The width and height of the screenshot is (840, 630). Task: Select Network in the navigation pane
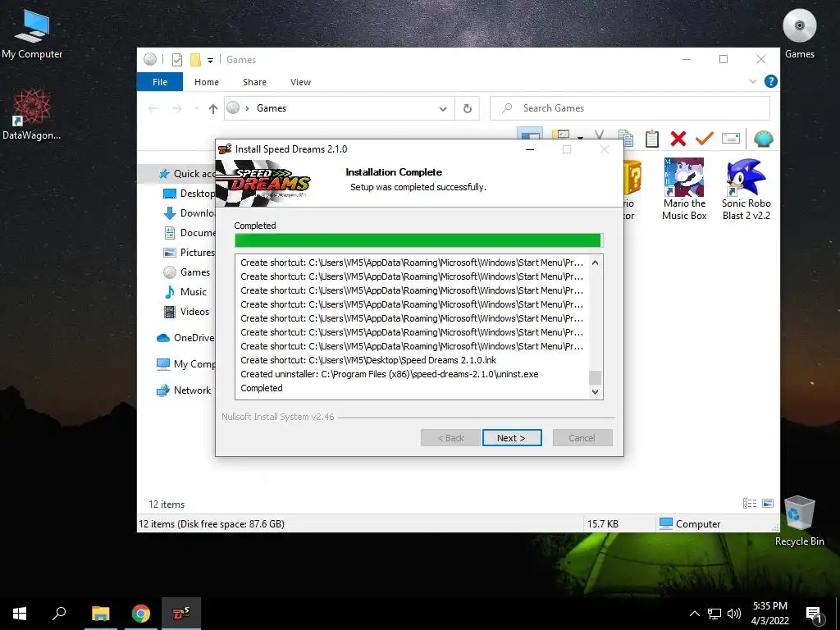pos(183,390)
